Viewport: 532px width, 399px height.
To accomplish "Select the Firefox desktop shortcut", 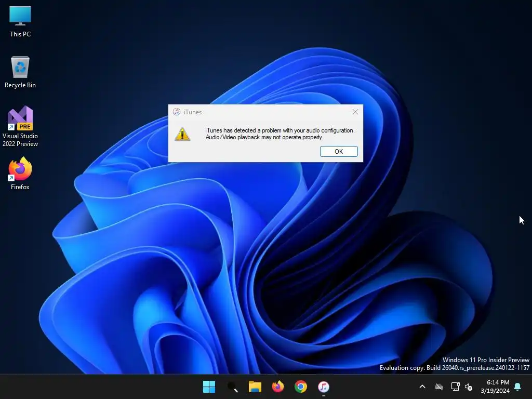I will pyautogui.click(x=20, y=174).
